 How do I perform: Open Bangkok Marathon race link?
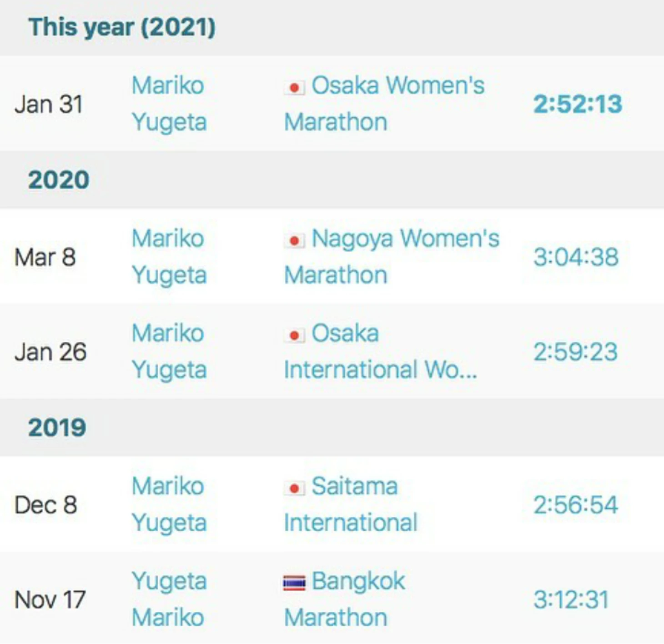[x=344, y=599]
